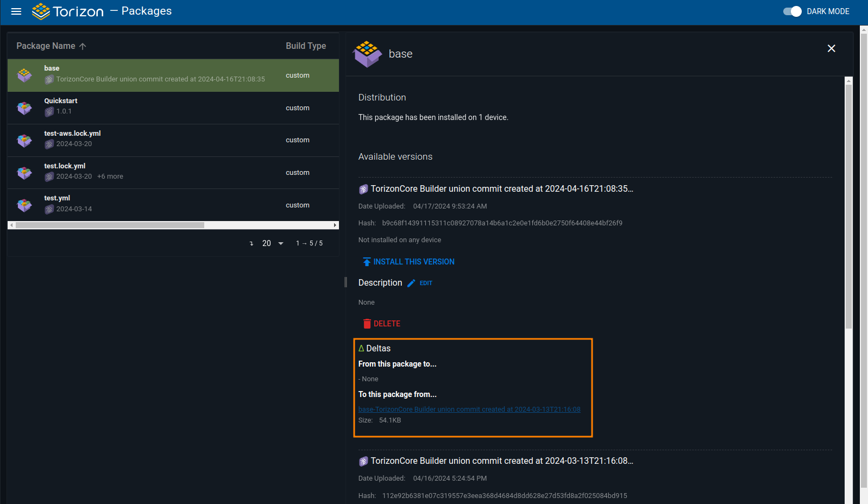Click the large base package icon in details header
The height and width of the screenshot is (504, 868).
368,54
